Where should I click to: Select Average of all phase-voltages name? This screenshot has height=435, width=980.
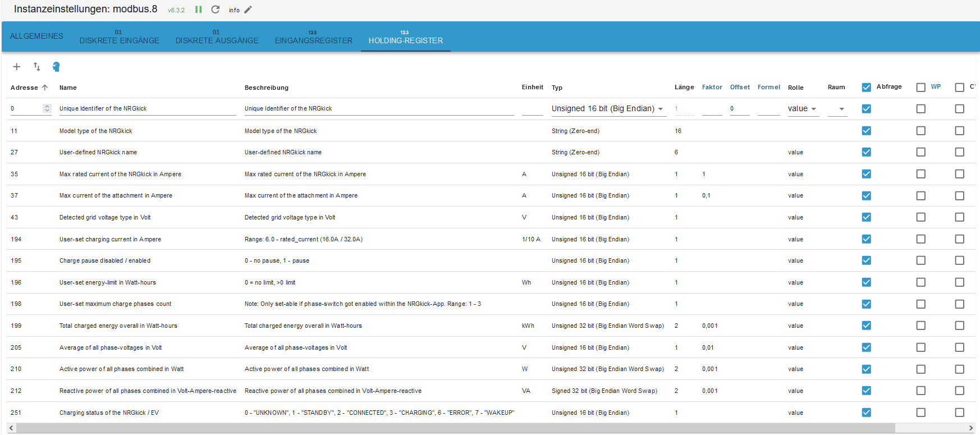[111, 347]
